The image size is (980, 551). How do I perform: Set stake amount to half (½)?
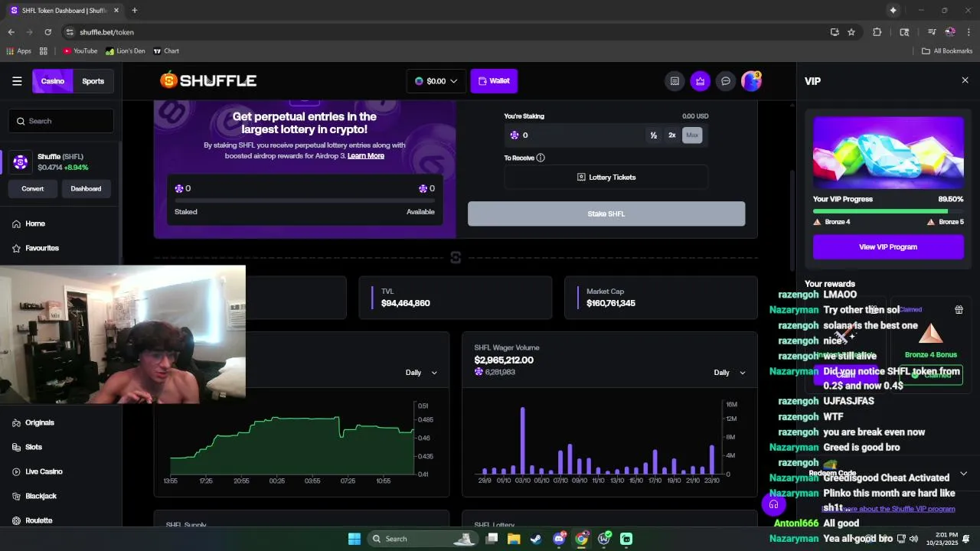point(653,135)
